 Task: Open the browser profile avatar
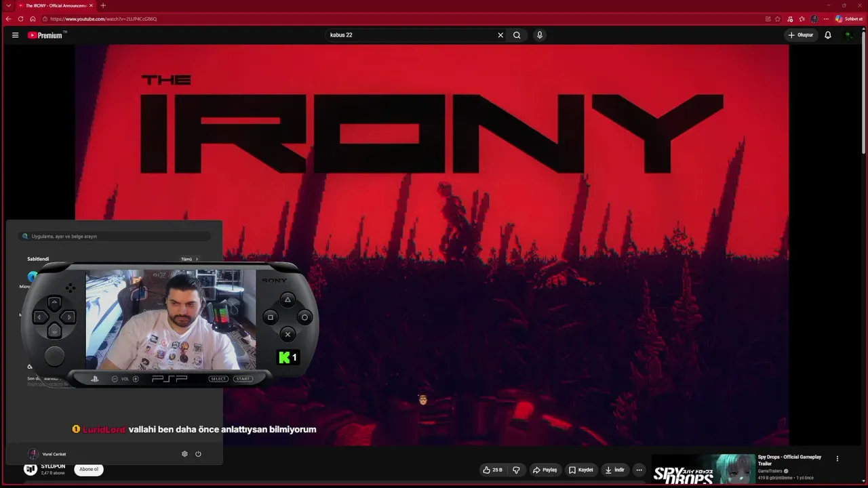click(814, 19)
